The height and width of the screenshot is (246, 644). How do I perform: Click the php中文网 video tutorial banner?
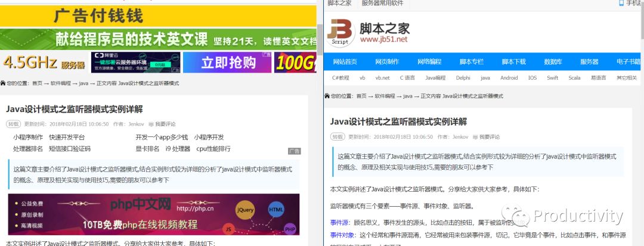click(154, 214)
